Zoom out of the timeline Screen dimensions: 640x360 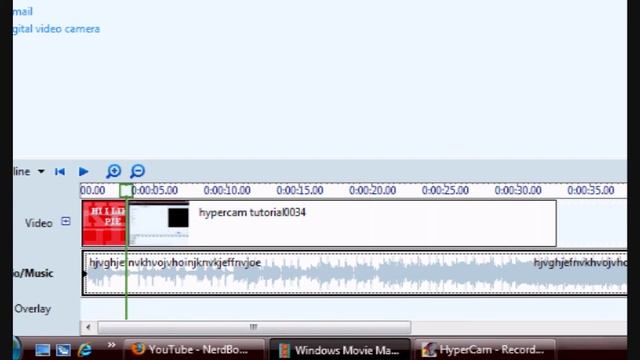[x=138, y=171]
